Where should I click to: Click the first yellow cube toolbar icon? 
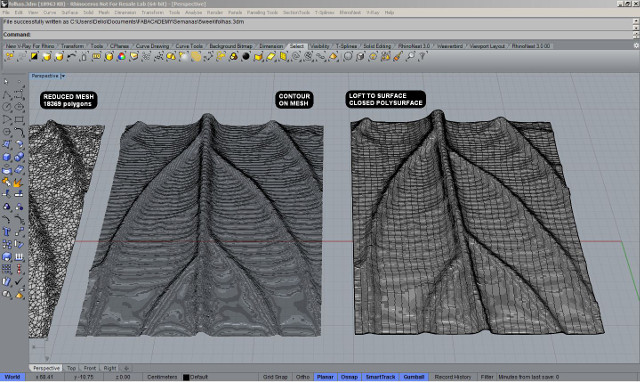coord(47,57)
